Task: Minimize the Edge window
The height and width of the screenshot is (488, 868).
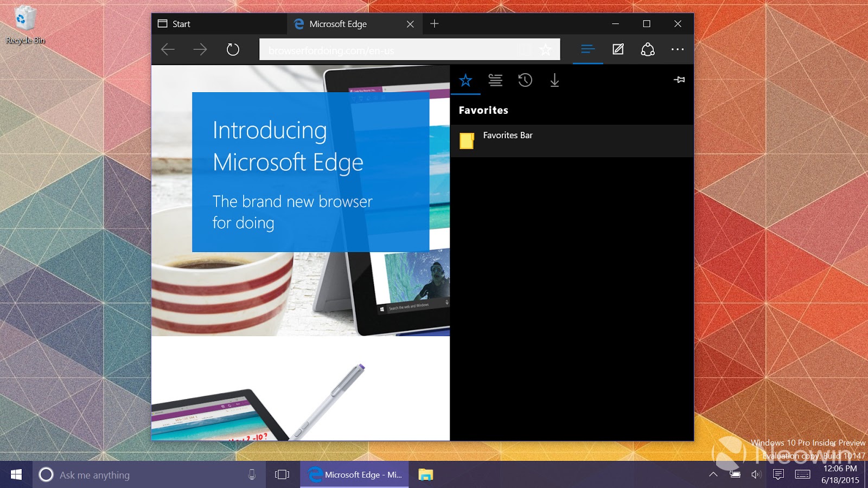Action: click(615, 24)
